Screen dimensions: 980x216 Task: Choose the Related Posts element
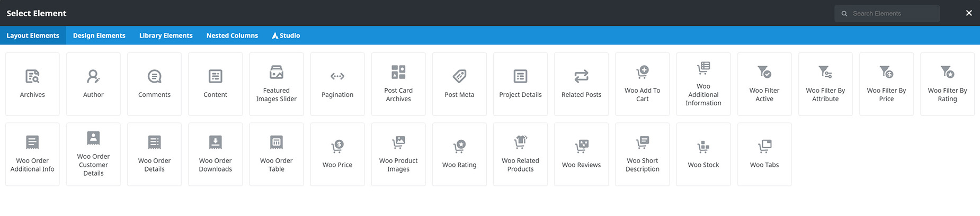coord(581,84)
